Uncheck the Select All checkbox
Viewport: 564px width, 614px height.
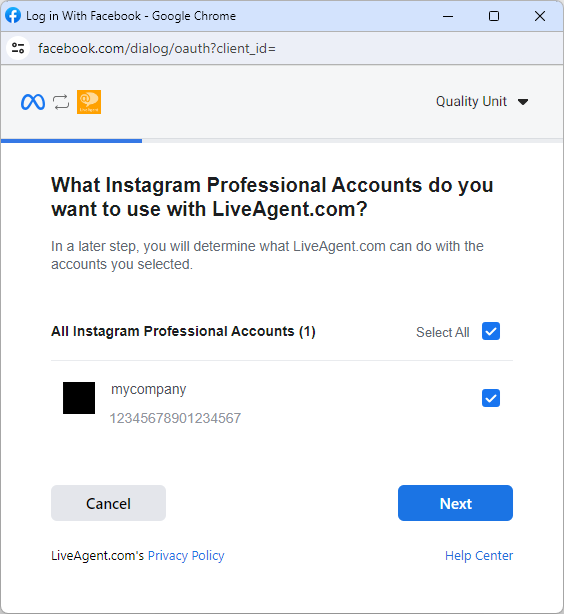click(x=491, y=331)
